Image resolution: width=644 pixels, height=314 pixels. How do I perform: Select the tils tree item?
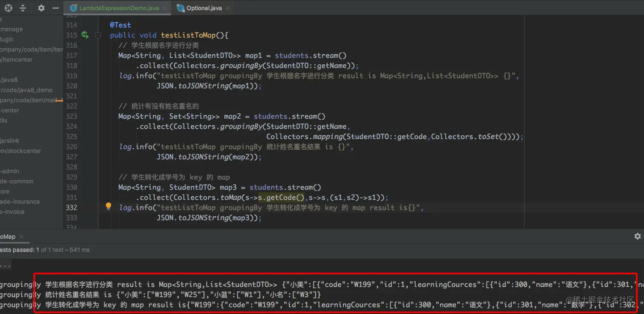pyautogui.click(x=4, y=121)
